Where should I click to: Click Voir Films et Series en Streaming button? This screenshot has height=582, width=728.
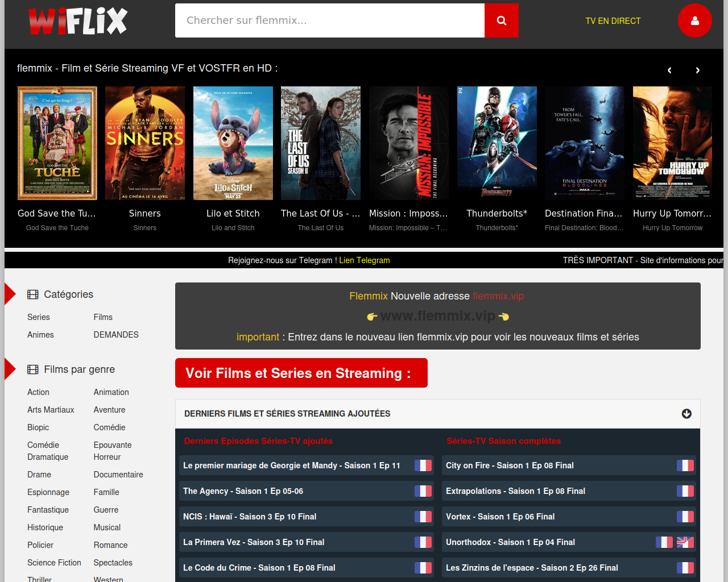301,373
